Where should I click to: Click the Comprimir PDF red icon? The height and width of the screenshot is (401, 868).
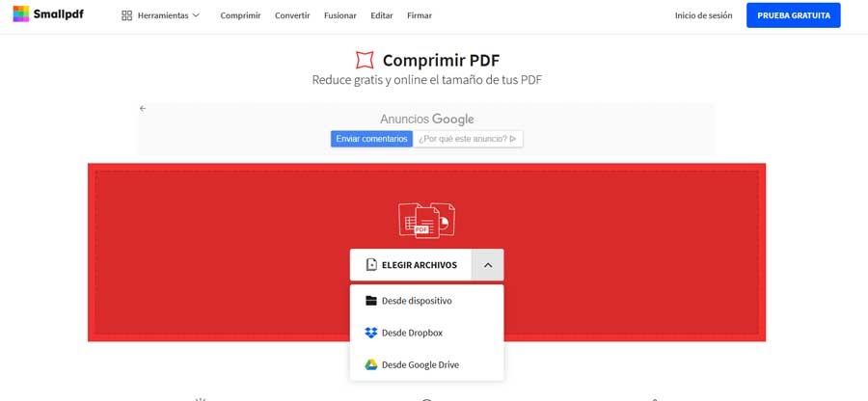[365, 60]
